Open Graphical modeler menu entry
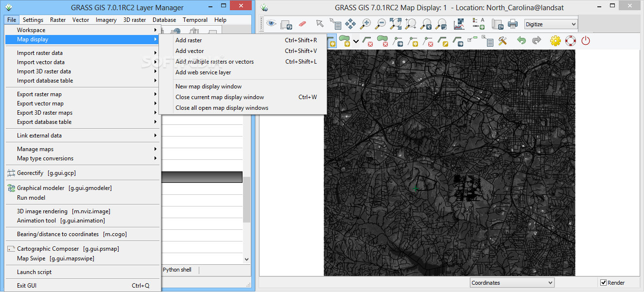Image resolution: width=644 pixels, height=292 pixels. tap(82, 188)
